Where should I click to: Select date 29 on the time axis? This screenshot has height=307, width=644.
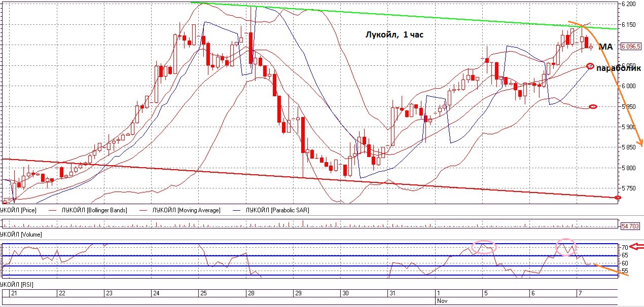click(x=298, y=293)
